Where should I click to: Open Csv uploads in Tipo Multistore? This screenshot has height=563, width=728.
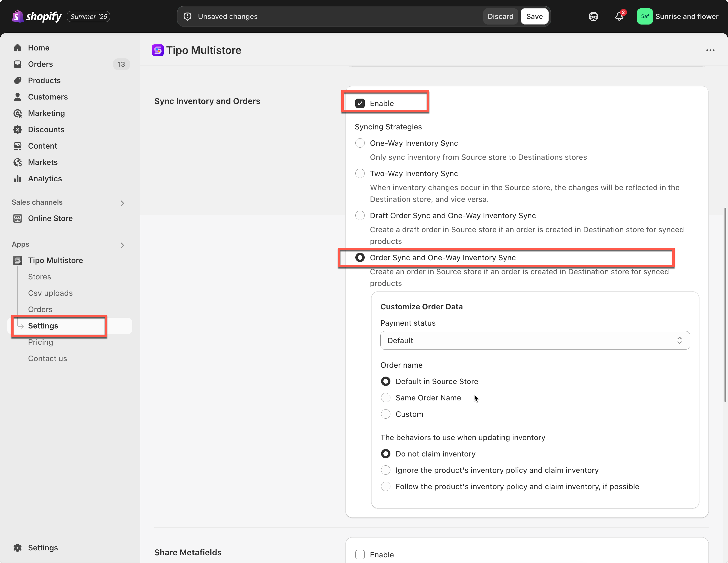point(50,293)
